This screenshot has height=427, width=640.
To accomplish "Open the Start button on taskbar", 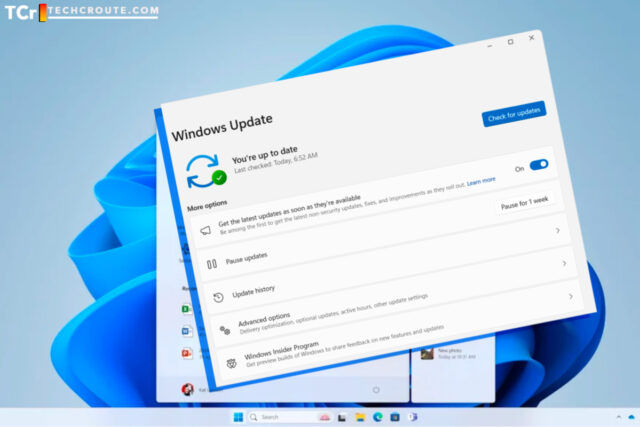I will click(238, 417).
